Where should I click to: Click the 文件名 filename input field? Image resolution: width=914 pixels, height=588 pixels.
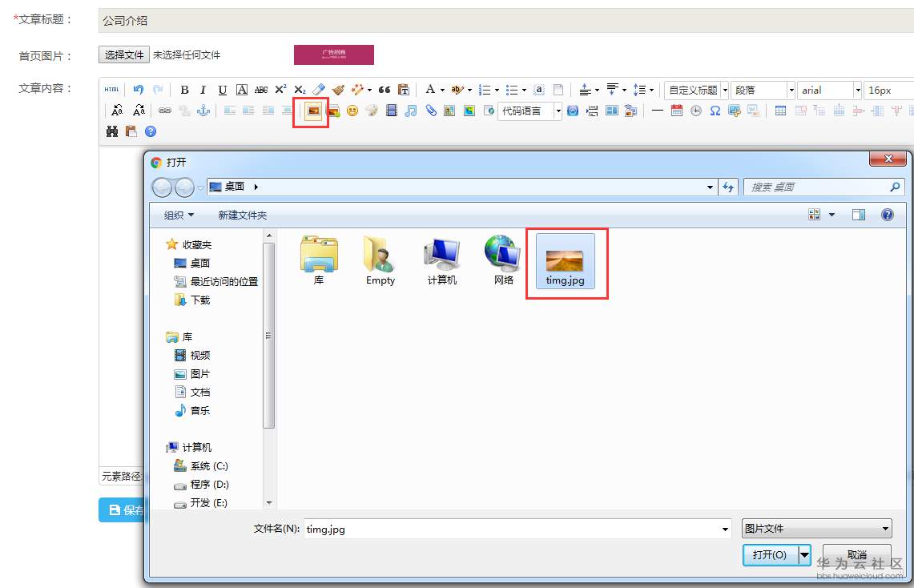[x=517, y=530]
